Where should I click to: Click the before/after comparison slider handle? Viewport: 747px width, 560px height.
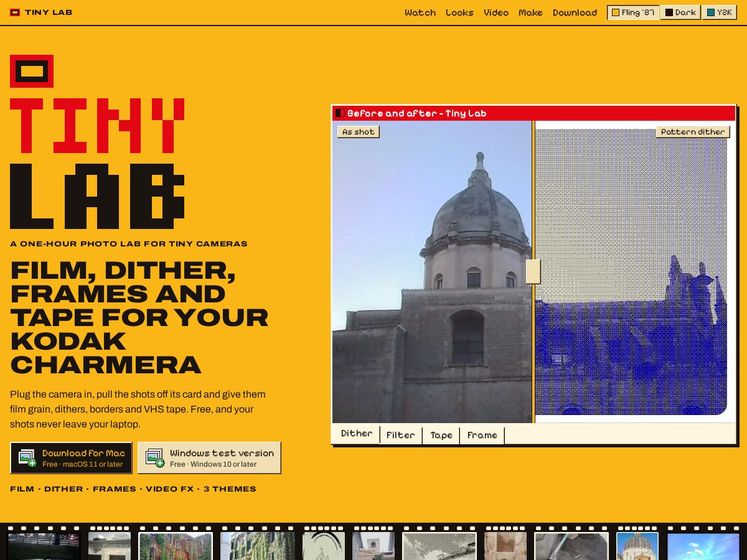click(533, 272)
